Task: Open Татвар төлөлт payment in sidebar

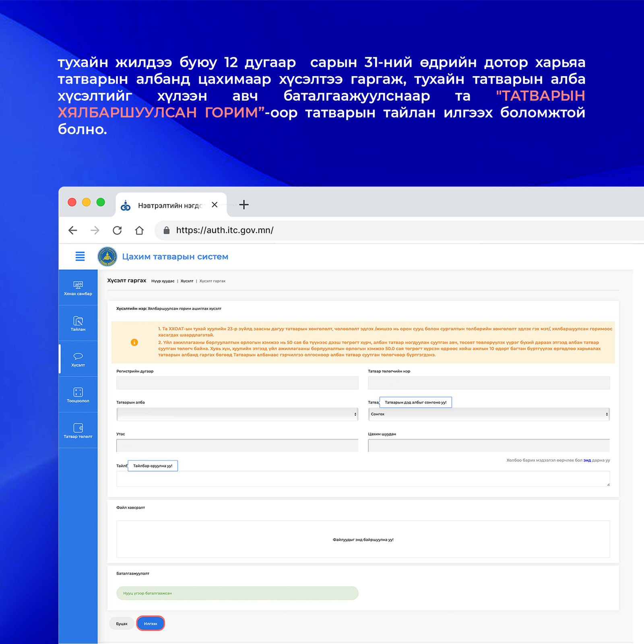Action: 78,431
